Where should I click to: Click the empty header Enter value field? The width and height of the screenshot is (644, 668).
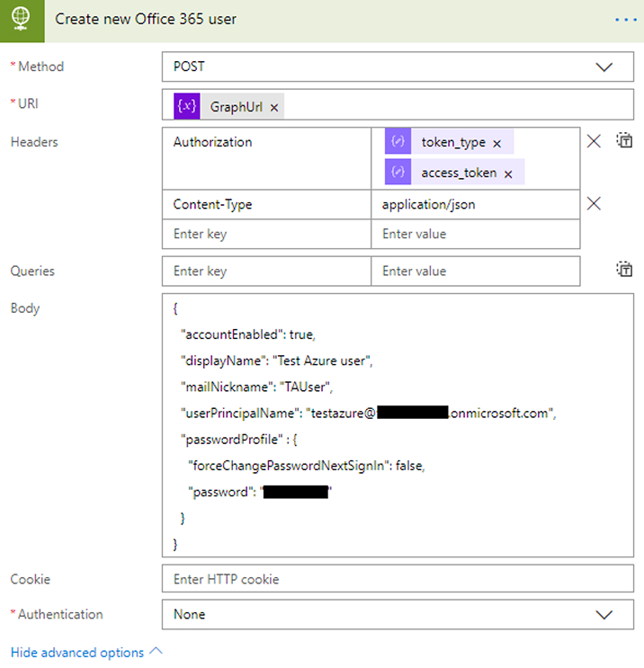click(x=475, y=234)
